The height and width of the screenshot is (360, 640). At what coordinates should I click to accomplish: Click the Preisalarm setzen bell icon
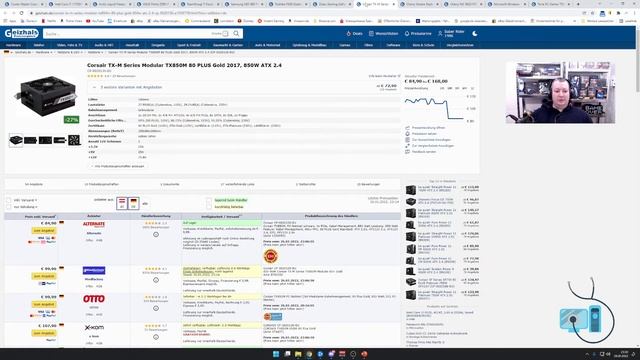click(x=407, y=134)
